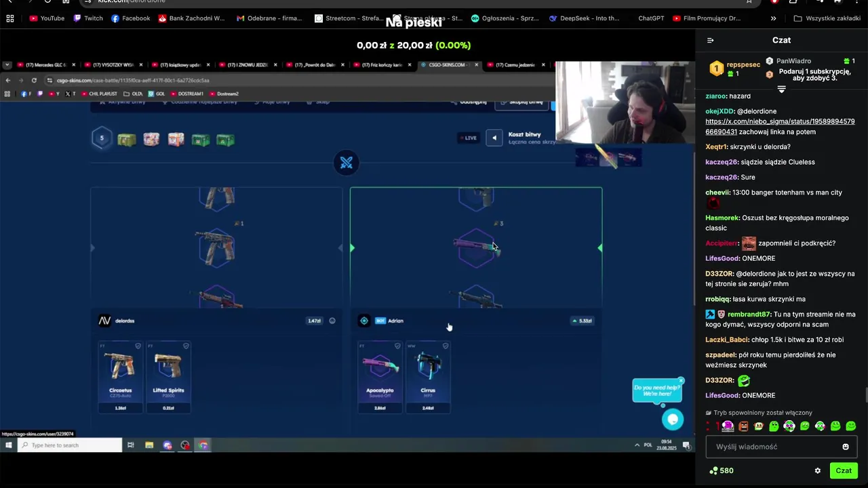Viewport: 868px width, 488px height.
Task: Reload the streamed browser page
Action: (x=34, y=80)
